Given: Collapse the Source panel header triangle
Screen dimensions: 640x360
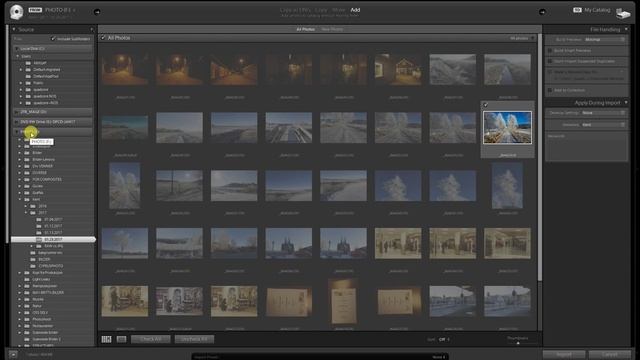Looking at the screenshot, I should click(14, 29).
